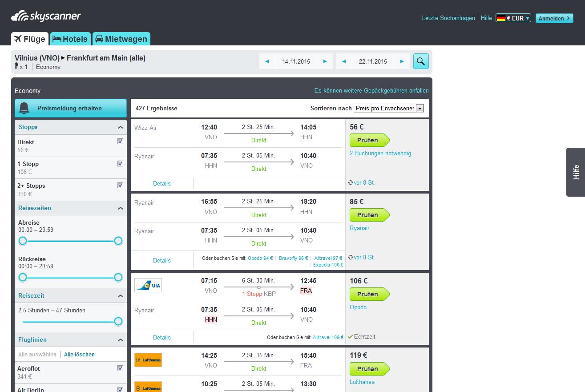Click Prüfen for the 119 € flight
Screen dimensions: 585x392
point(369,369)
